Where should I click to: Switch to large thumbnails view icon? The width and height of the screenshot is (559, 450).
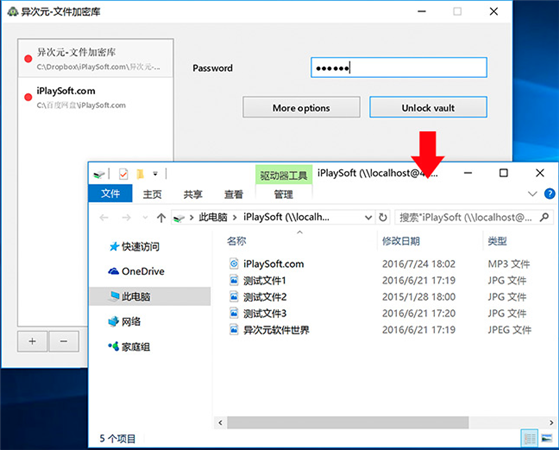tap(547, 438)
